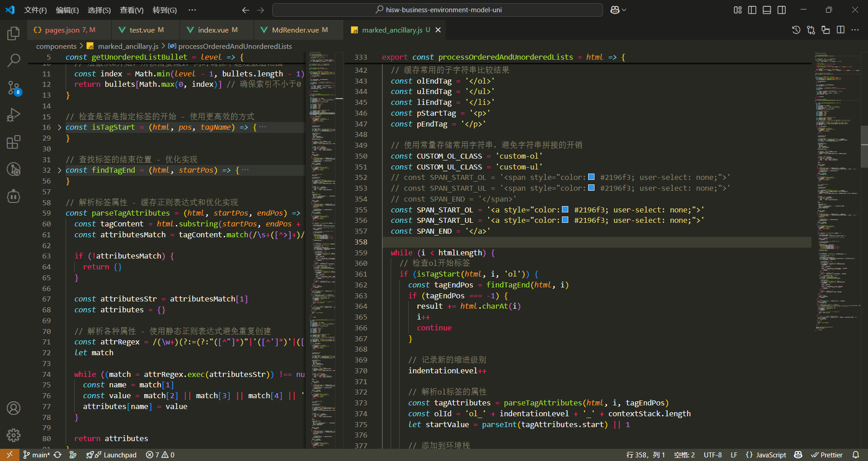Open color picker on SPAN_START_UL line 356
The width and height of the screenshot is (868, 461).
565,220
